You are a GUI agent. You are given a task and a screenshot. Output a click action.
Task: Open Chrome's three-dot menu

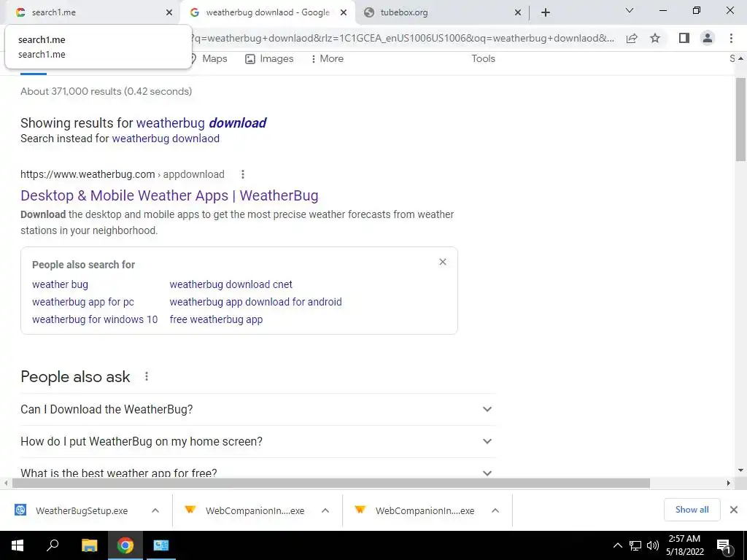[731, 38]
